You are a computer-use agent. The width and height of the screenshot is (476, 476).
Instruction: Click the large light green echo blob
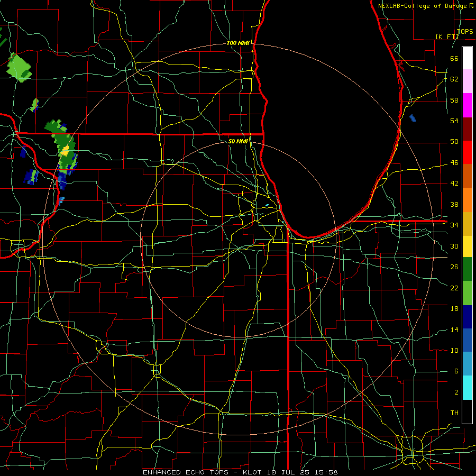click(20, 67)
